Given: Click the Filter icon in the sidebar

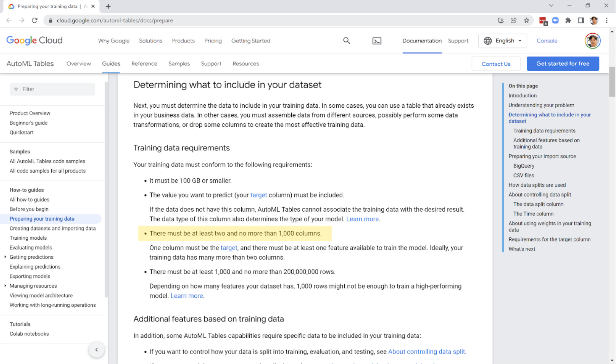Looking at the screenshot, I should click(16, 89).
